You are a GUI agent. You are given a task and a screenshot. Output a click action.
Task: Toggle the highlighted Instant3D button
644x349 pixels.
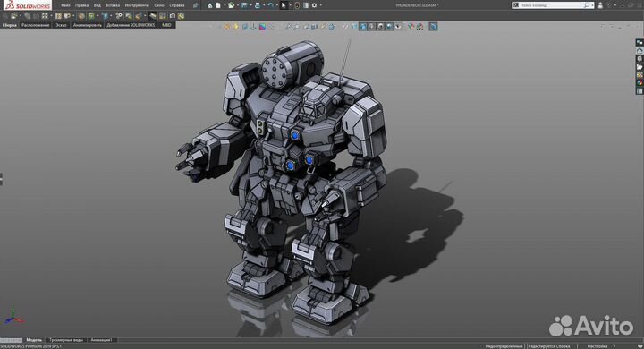[152, 15]
